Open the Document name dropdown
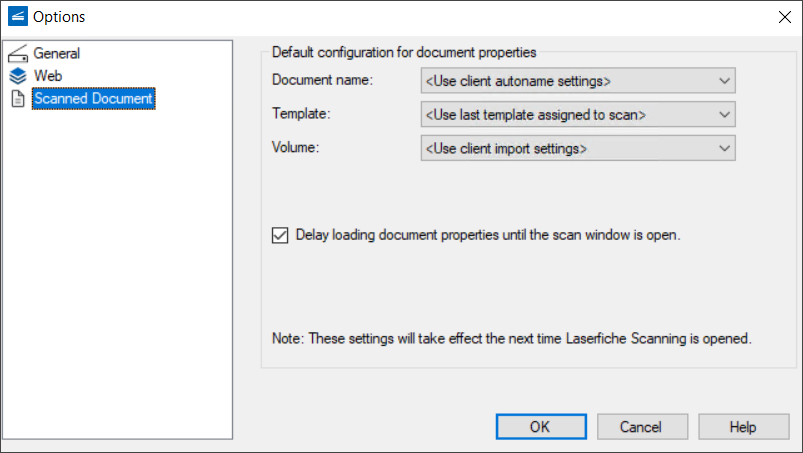803x453 pixels. pos(578,81)
